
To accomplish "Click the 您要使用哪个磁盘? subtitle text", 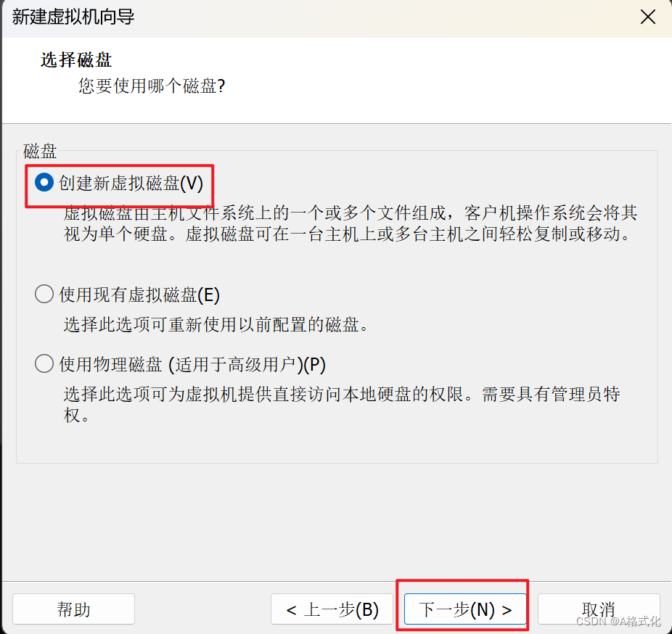I will pos(152,86).
